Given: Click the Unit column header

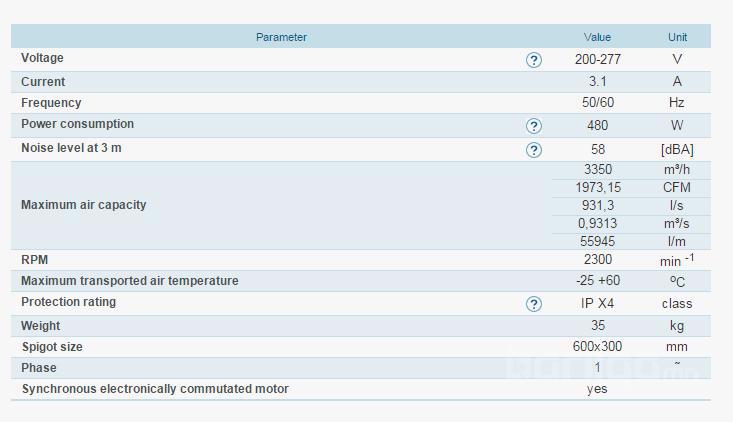Looking at the screenshot, I should click(677, 37).
